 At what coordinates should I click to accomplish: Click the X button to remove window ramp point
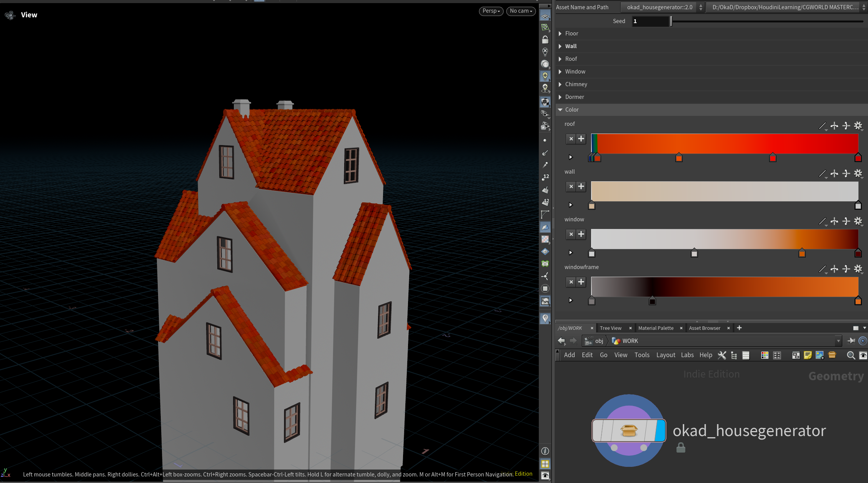point(571,234)
